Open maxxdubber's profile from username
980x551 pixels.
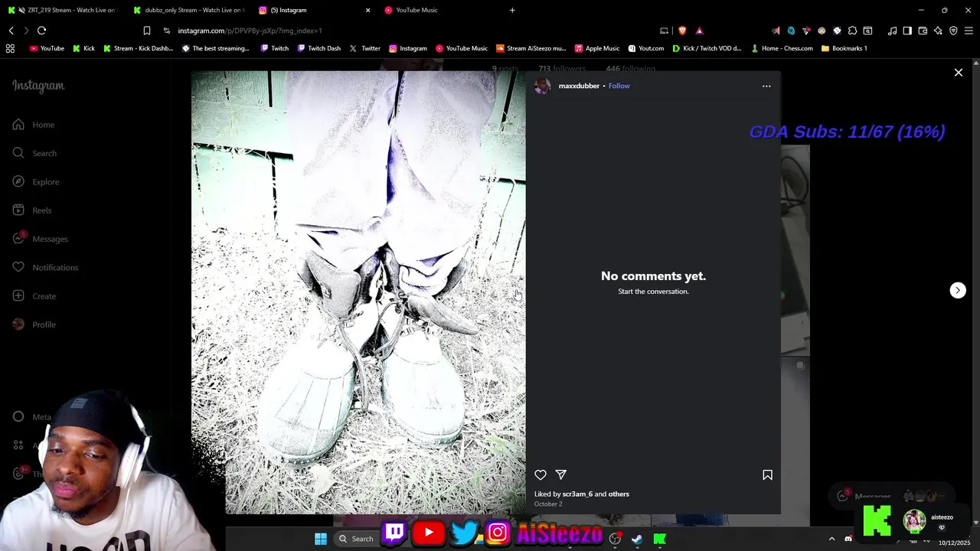pyautogui.click(x=579, y=86)
